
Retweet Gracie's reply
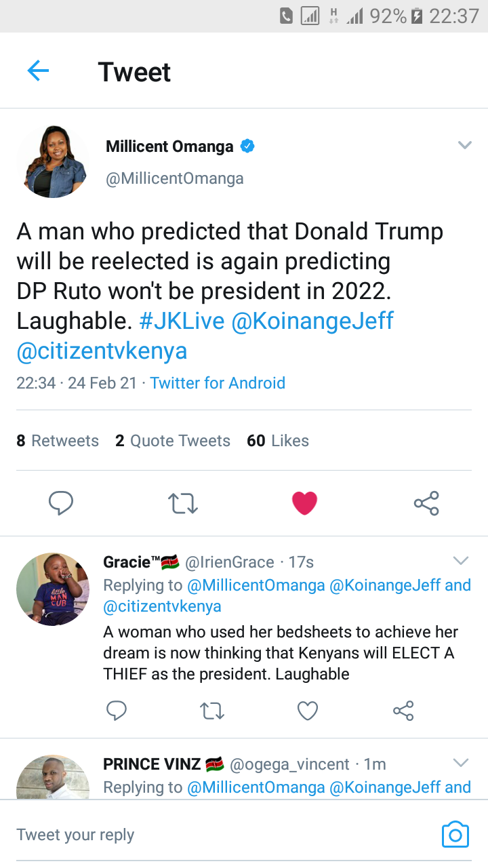[212, 711]
